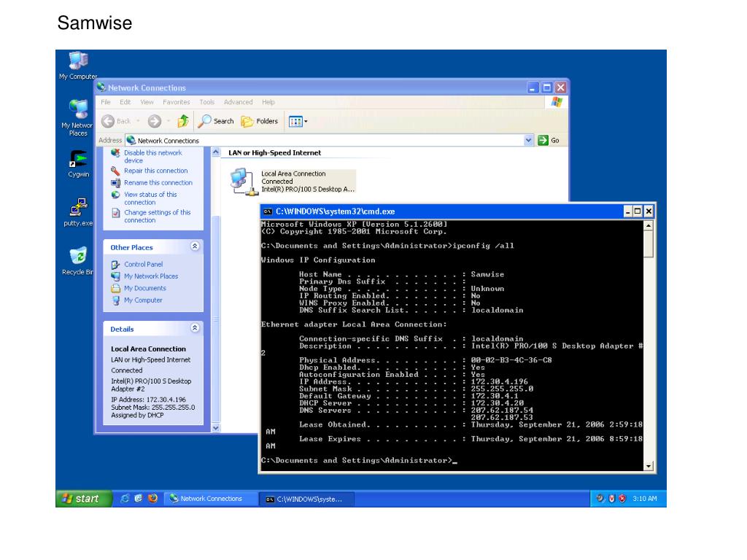Screen dimensions: 747x560
Task: Launch putty.exe from the desktop
Action: tap(78, 212)
